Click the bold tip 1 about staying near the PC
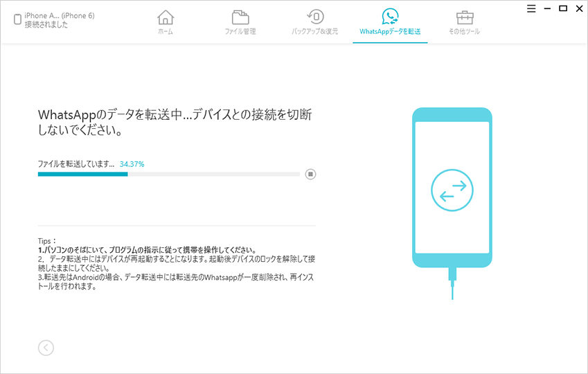 point(147,250)
